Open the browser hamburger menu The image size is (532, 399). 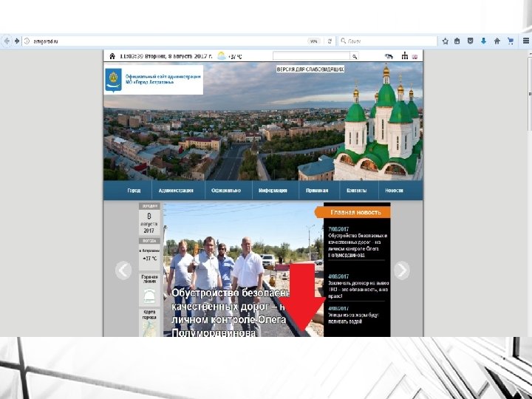coord(526,41)
